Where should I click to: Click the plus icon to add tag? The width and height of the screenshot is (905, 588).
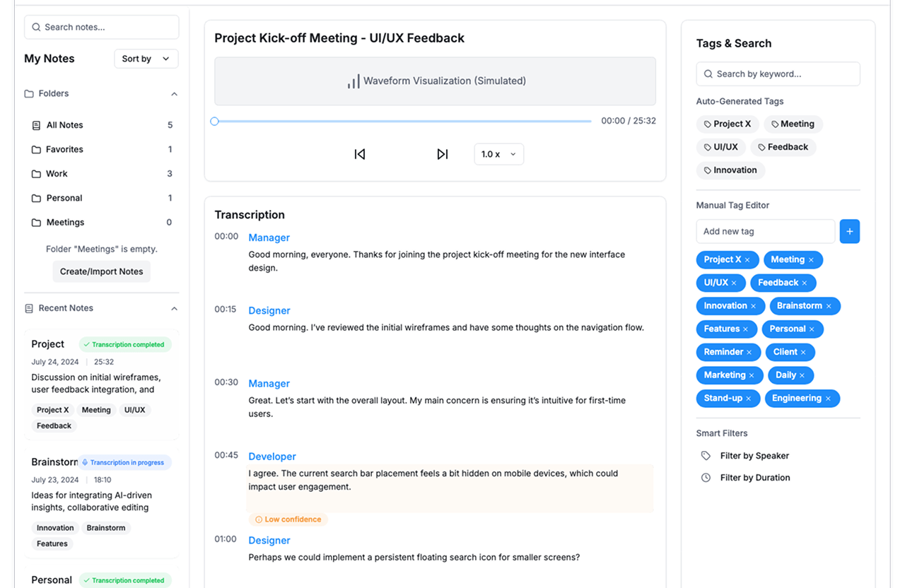point(849,231)
